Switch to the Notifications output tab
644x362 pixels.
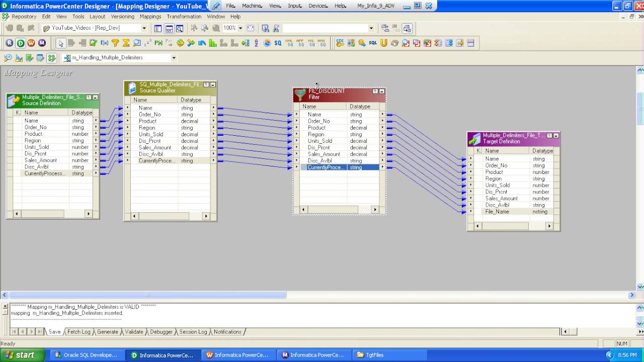coord(227,332)
